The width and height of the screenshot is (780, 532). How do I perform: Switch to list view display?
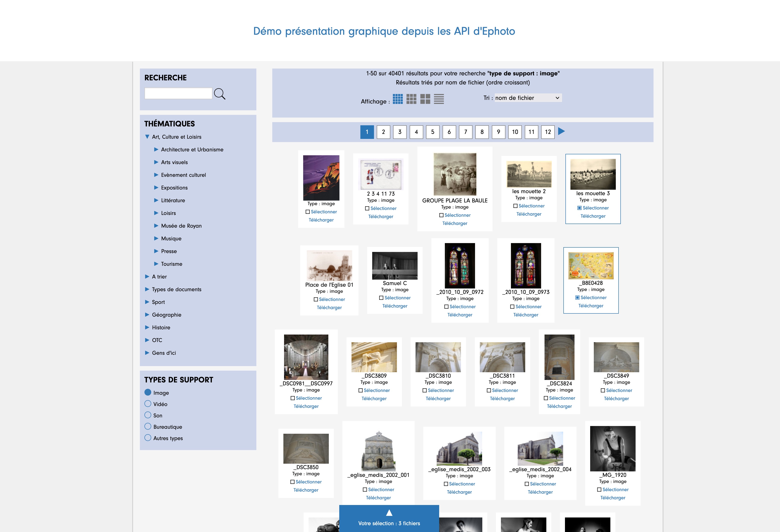(439, 99)
